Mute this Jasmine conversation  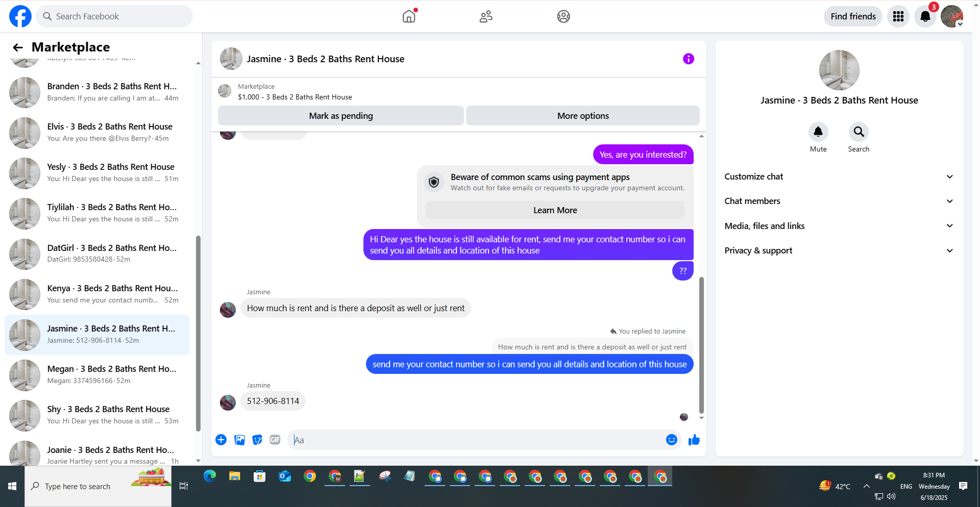coord(818,132)
